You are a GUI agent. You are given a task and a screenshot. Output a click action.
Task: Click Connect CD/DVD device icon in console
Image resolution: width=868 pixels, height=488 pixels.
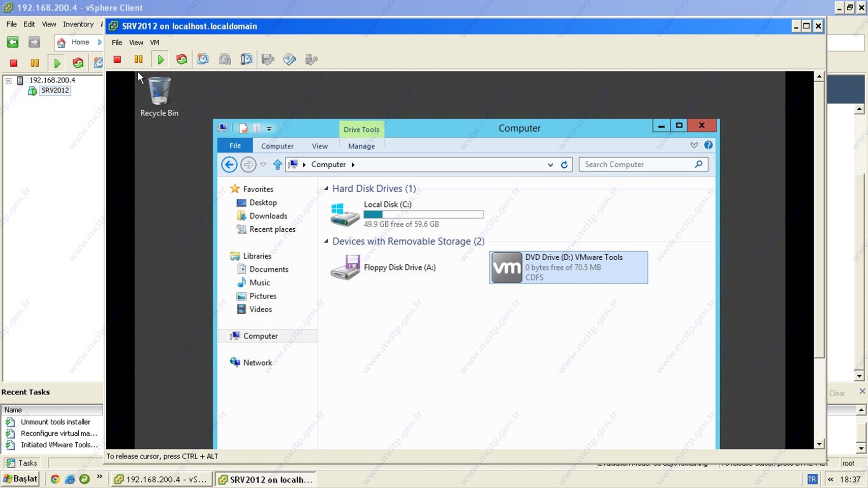pyautogui.click(x=290, y=59)
